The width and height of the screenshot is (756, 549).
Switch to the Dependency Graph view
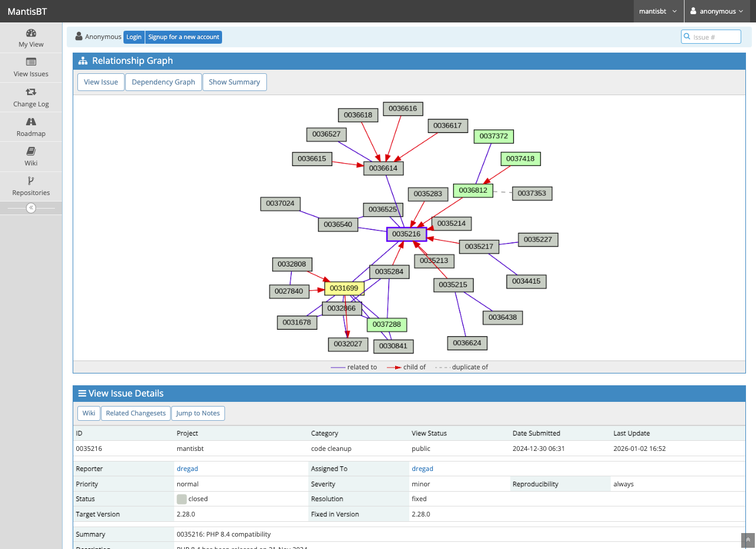point(164,82)
